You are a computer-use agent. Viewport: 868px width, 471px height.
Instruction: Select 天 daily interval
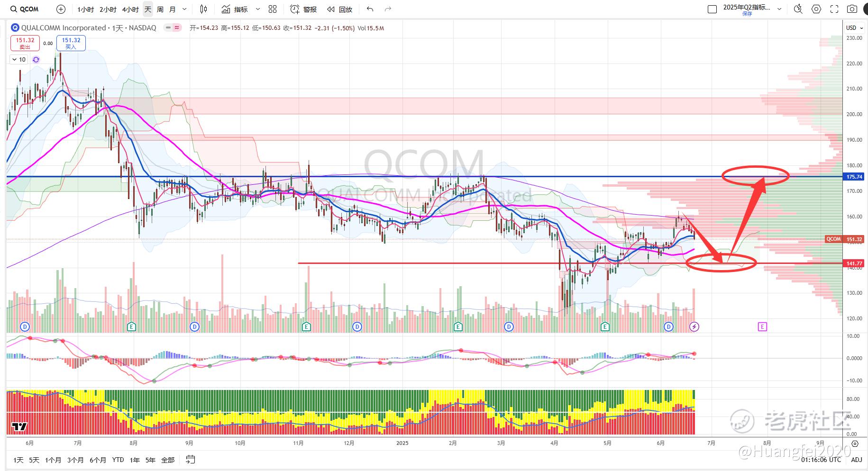[148, 9]
